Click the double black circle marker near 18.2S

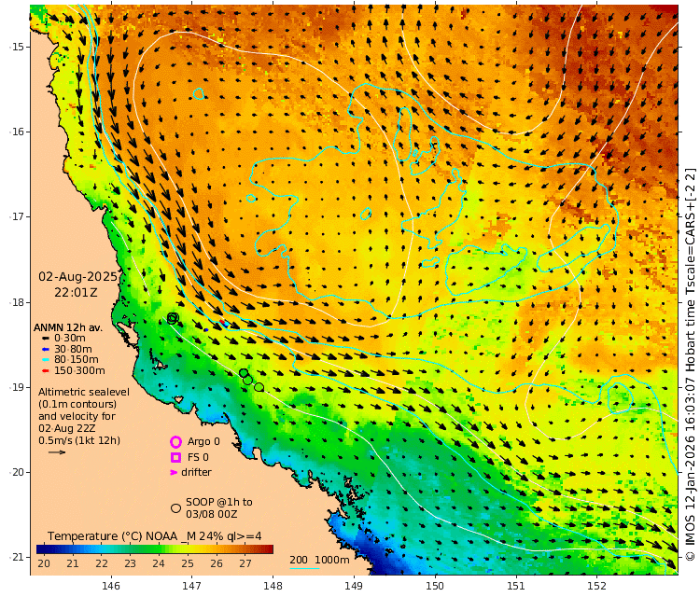[x=173, y=318]
